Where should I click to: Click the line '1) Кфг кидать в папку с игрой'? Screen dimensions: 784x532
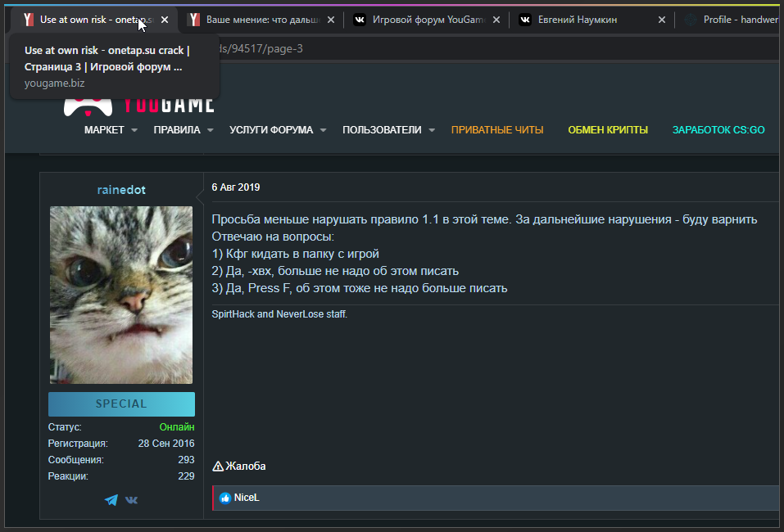(295, 254)
